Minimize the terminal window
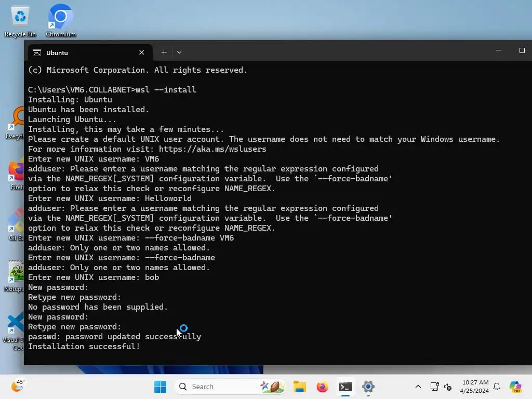The height and width of the screenshot is (399, 532). click(x=498, y=50)
